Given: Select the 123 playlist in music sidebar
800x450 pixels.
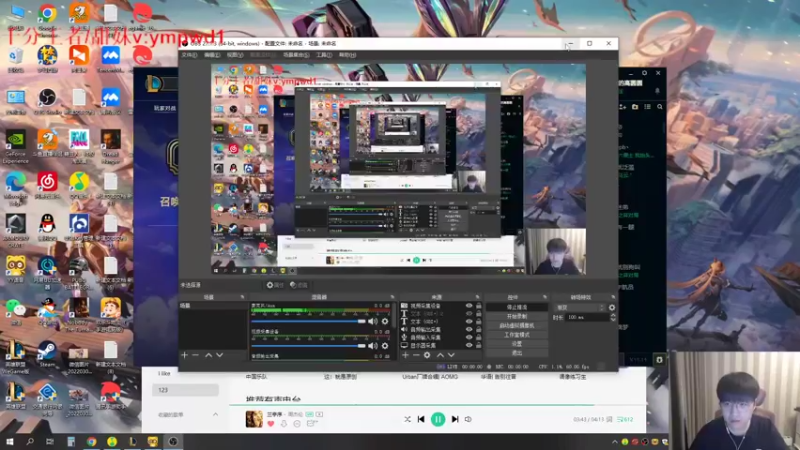Looking at the screenshot, I should click(x=185, y=390).
